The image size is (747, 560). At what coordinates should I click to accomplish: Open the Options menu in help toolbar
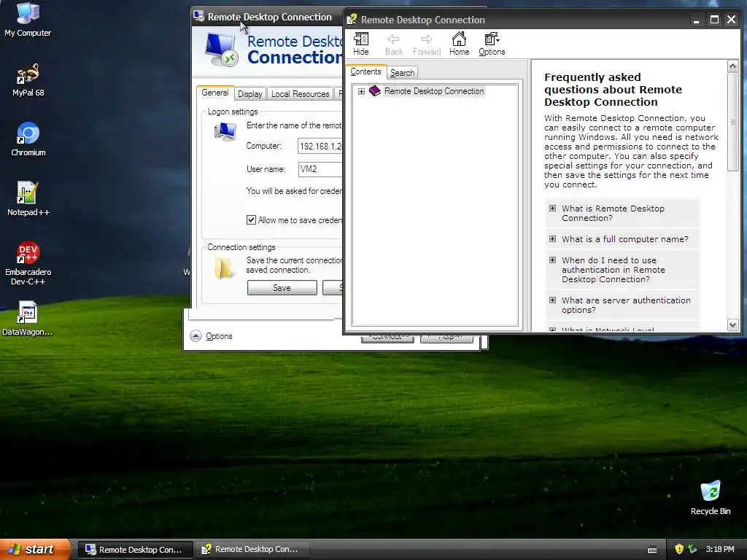click(492, 44)
